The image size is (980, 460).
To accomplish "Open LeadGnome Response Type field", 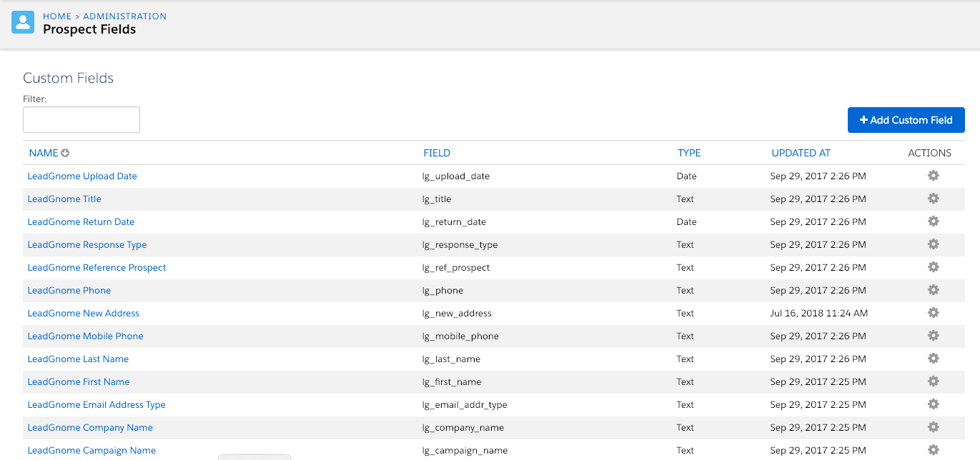I will pyautogui.click(x=87, y=244).
